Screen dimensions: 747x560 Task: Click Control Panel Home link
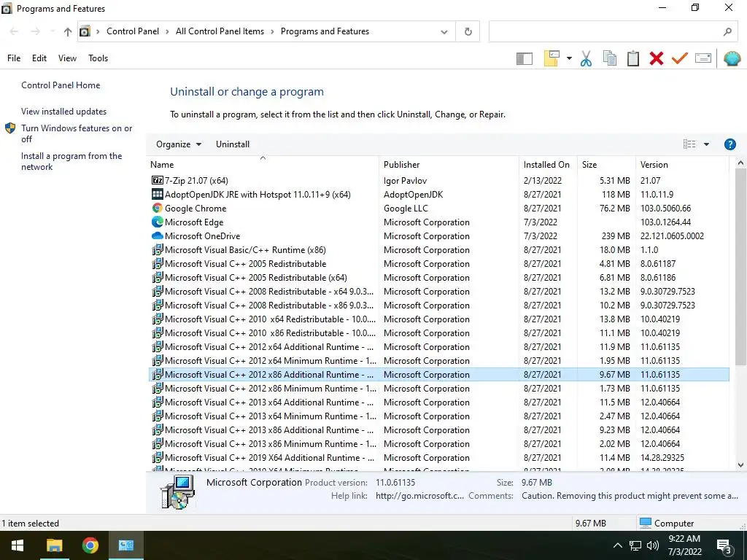click(61, 85)
